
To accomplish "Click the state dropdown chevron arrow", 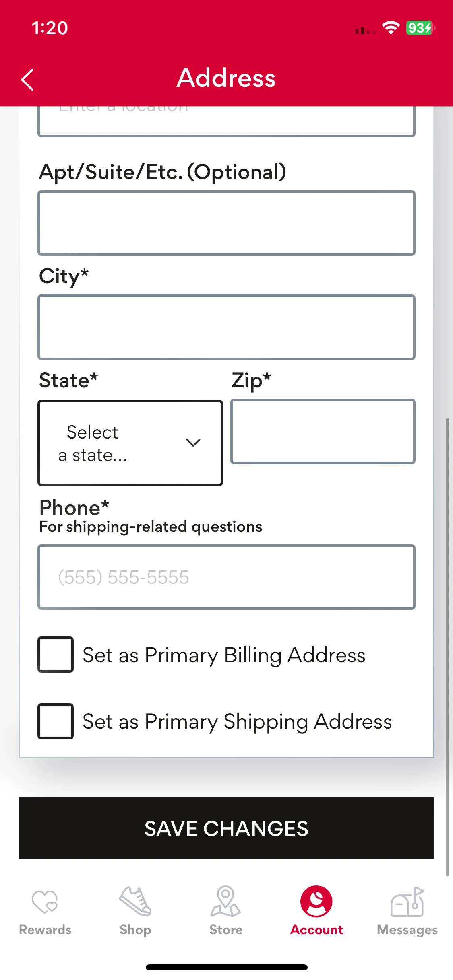I will [193, 443].
